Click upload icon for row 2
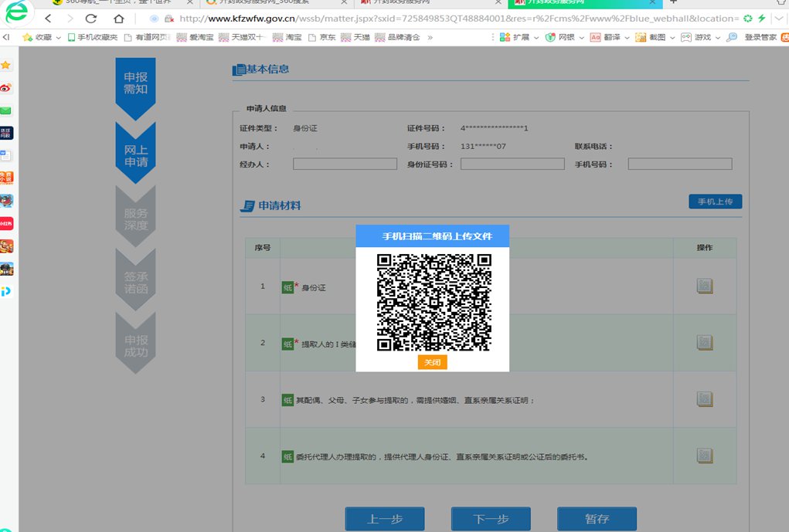The height and width of the screenshot is (532, 789). pyautogui.click(x=705, y=342)
